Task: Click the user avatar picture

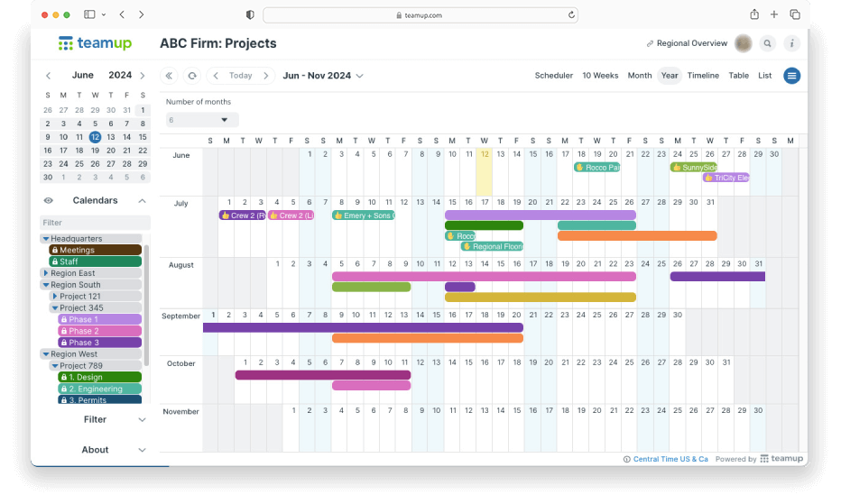Action: [744, 43]
